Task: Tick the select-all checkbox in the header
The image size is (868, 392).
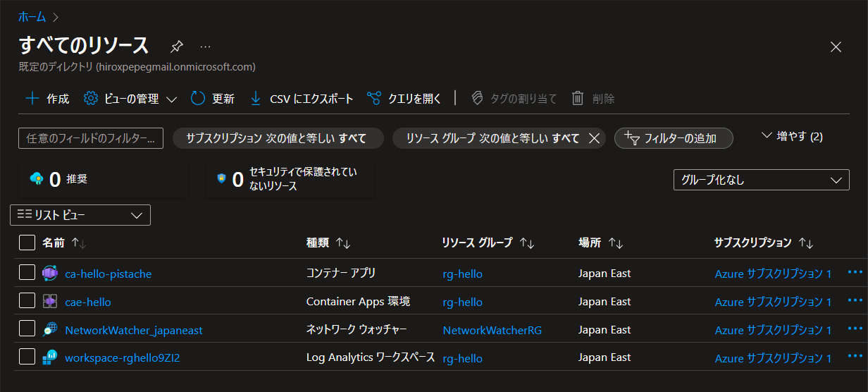Action: 27,243
